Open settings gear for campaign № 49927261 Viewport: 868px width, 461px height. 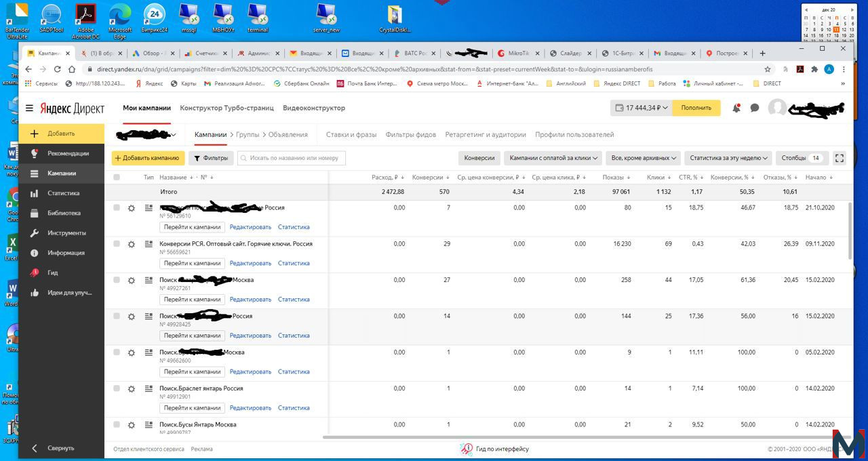tap(132, 280)
